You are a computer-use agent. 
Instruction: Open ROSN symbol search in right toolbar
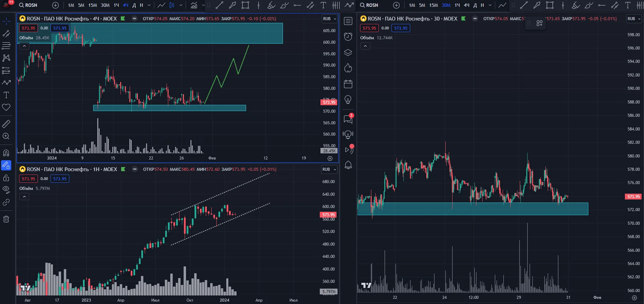tap(369, 5)
